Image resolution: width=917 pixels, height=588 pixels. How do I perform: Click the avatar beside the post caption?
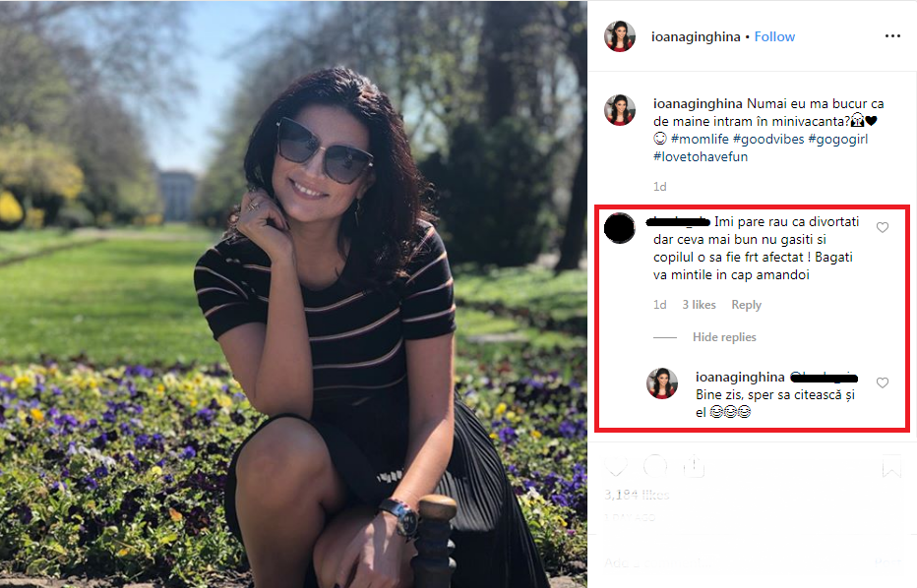[620, 110]
